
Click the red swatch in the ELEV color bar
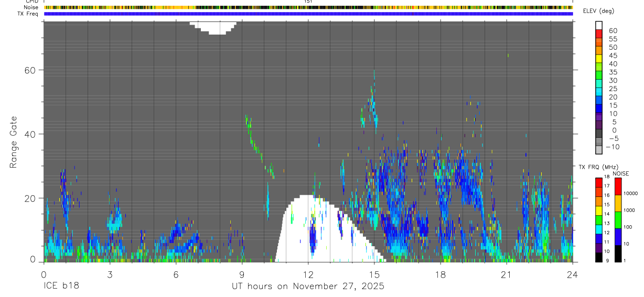point(598,33)
